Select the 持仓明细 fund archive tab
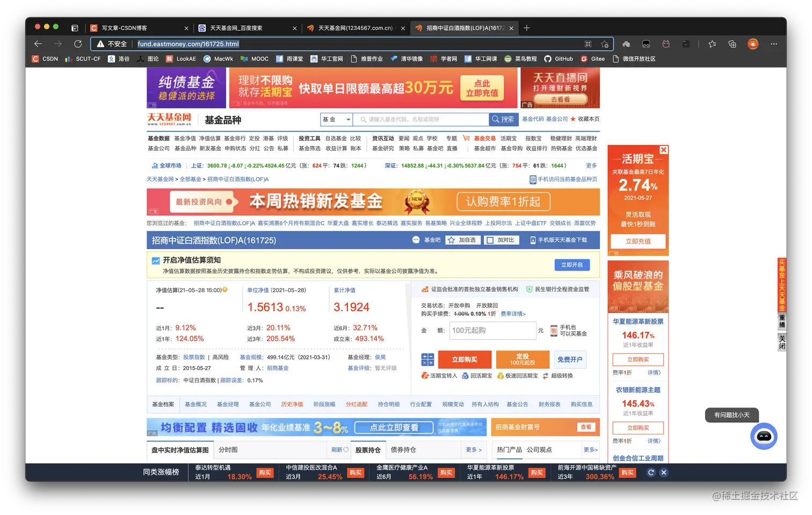812x515 pixels. click(389, 404)
